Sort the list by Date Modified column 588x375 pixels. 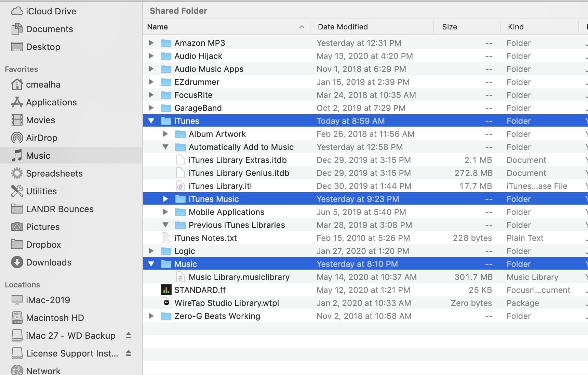tap(343, 27)
